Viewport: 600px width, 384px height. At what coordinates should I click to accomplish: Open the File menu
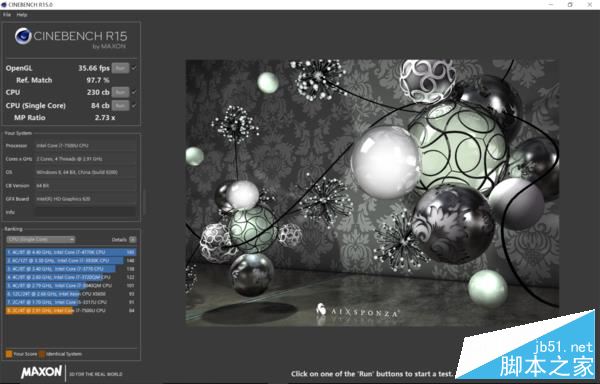pyautogui.click(x=7, y=15)
